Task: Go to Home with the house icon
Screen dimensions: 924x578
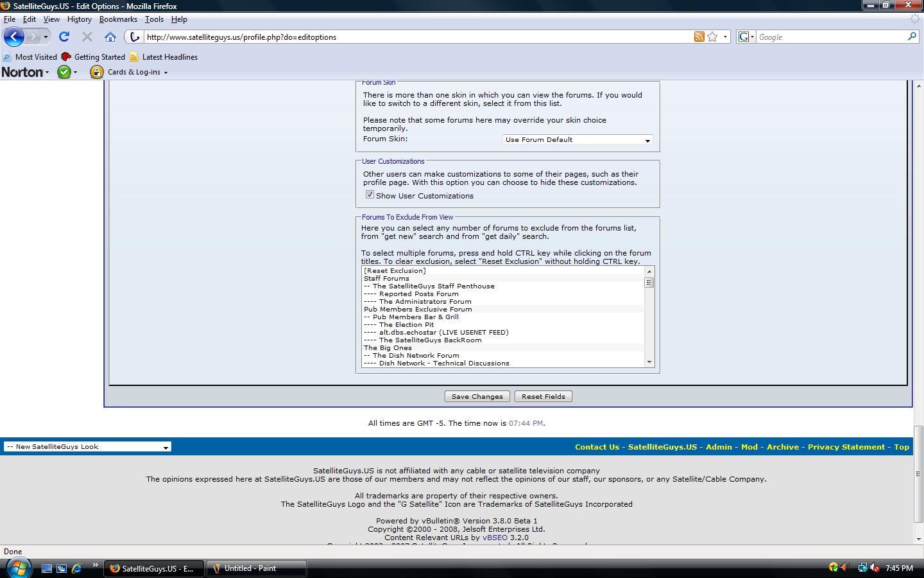Action: (x=110, y=37)
